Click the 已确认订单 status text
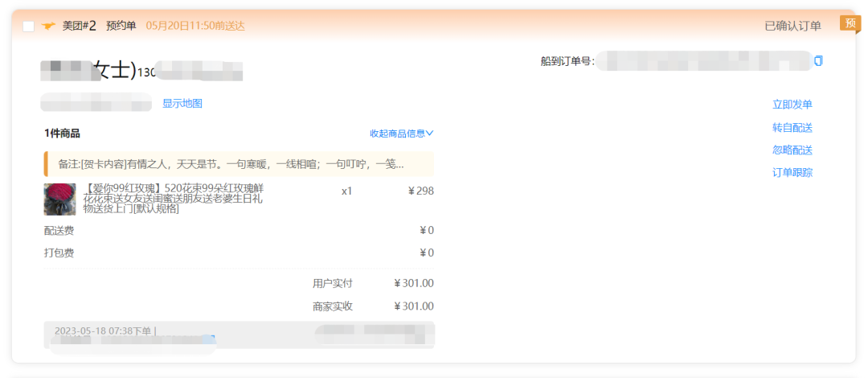 792,26
